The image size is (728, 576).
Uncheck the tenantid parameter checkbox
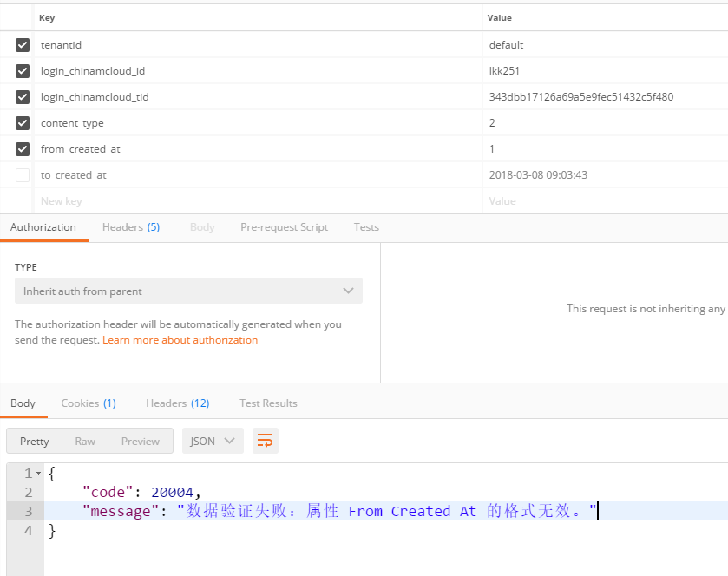pos(23,45)
